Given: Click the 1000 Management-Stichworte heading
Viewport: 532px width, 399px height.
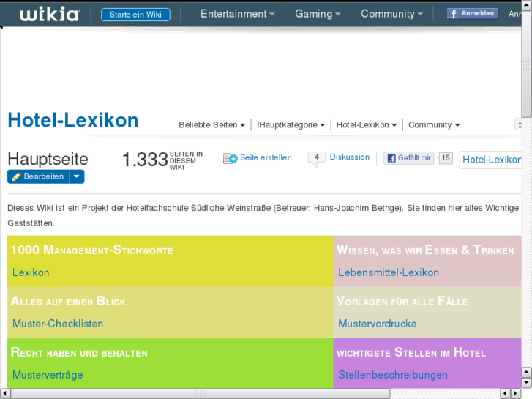Looking at the screenshot, I should 92,250.
